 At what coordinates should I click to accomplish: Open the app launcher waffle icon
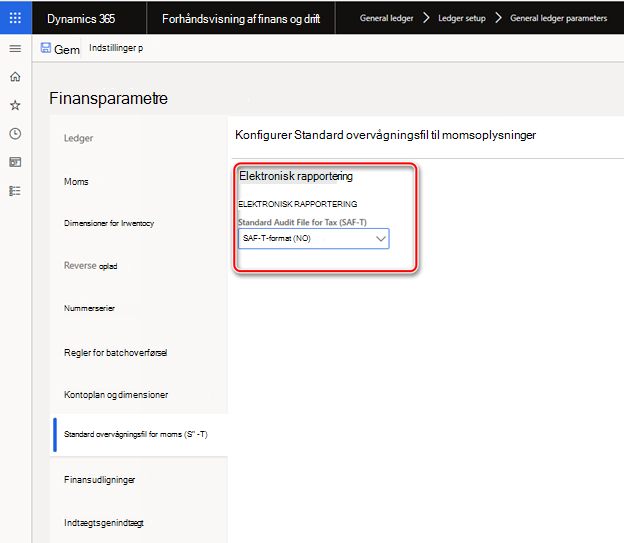[x=15, y=18]
